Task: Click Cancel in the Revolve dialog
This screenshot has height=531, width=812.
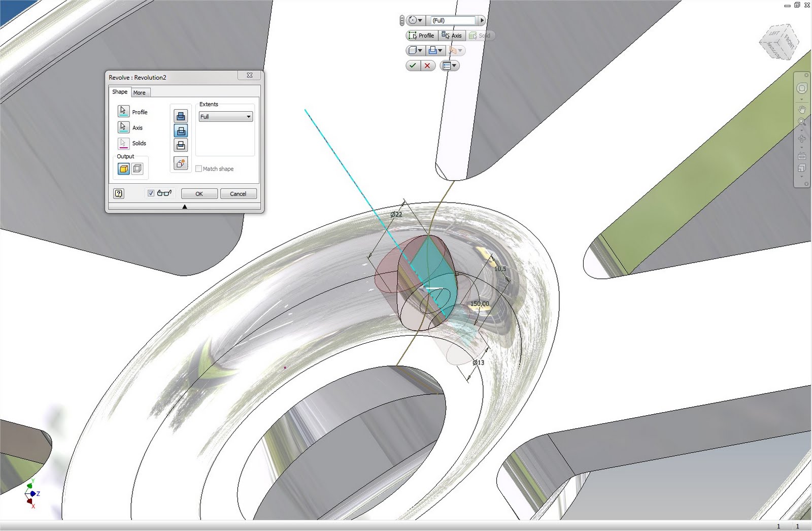Action: tap(238, 193)
